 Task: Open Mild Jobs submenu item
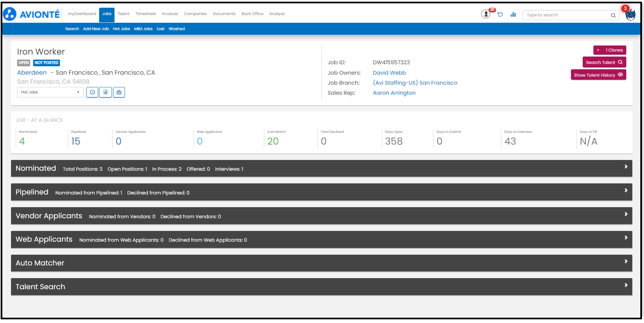[143, 29]
